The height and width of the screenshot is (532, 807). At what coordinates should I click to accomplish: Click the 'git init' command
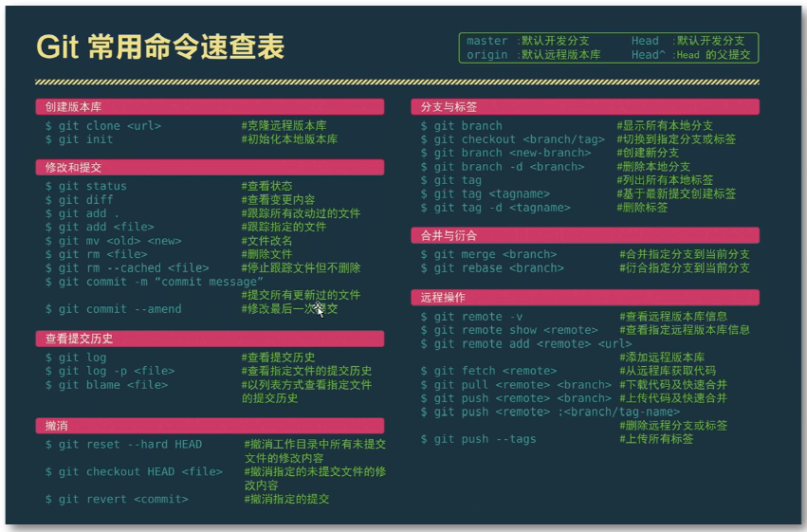80,139
